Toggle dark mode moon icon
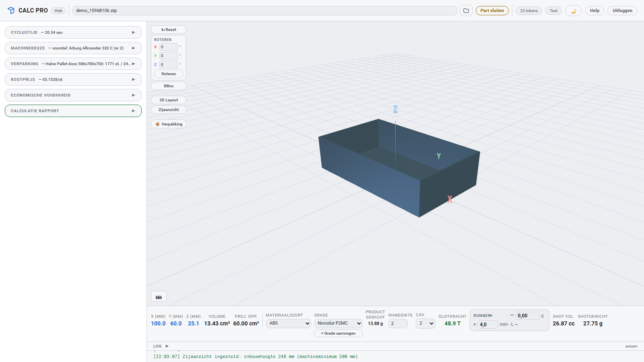Viewport: 644px width, 362px height. (574, 11)
